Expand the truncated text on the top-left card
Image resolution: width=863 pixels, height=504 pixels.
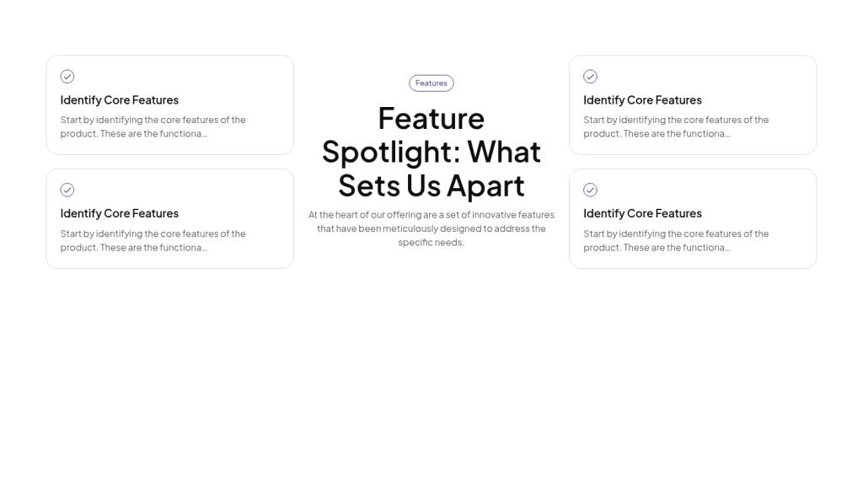click(153, 126)
